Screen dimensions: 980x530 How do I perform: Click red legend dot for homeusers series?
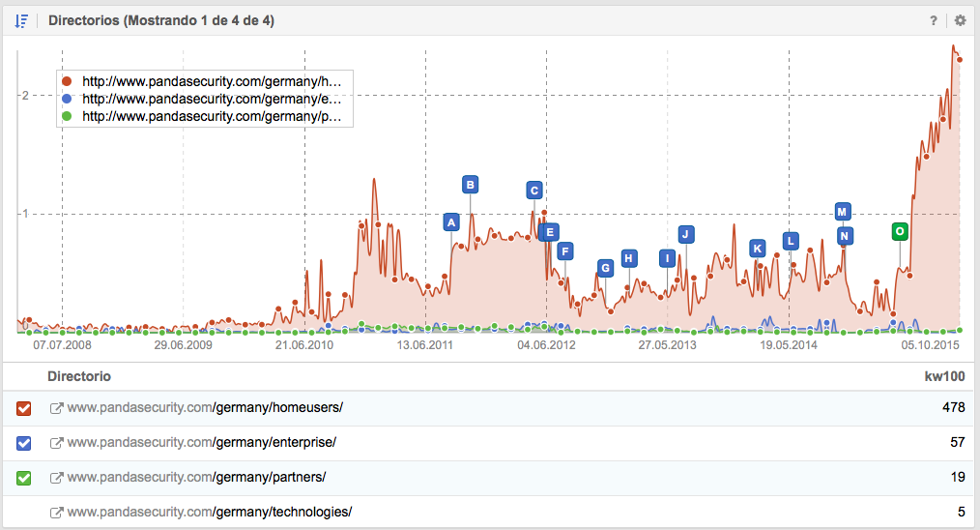pos(66,82)
